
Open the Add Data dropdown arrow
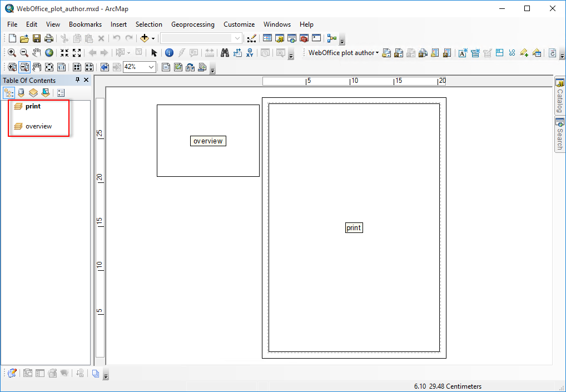click(153, 38)
